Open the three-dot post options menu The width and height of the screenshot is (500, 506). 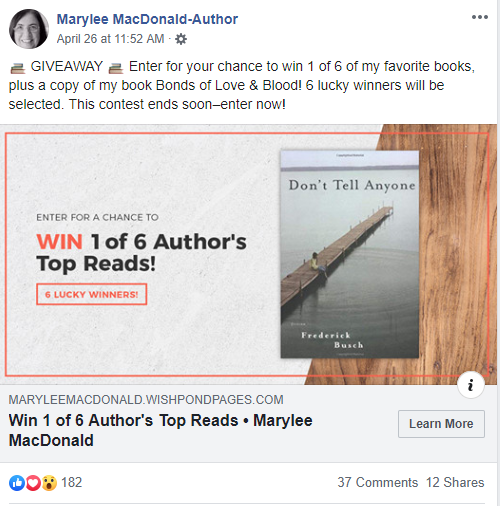coord(480,17)
